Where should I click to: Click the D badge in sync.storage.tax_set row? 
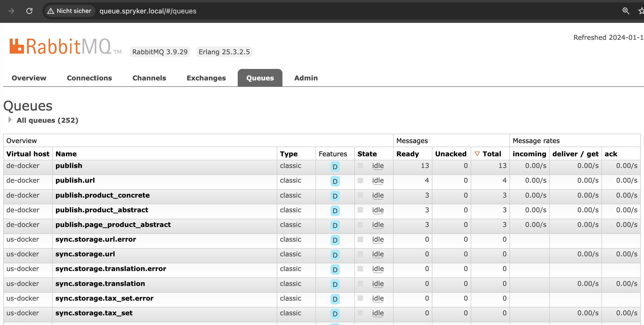(335, 314)
